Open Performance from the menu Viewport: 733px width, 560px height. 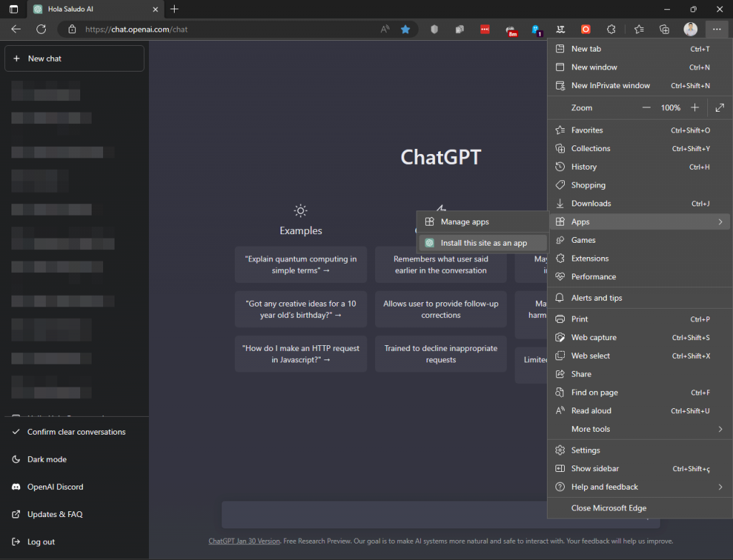639,276
